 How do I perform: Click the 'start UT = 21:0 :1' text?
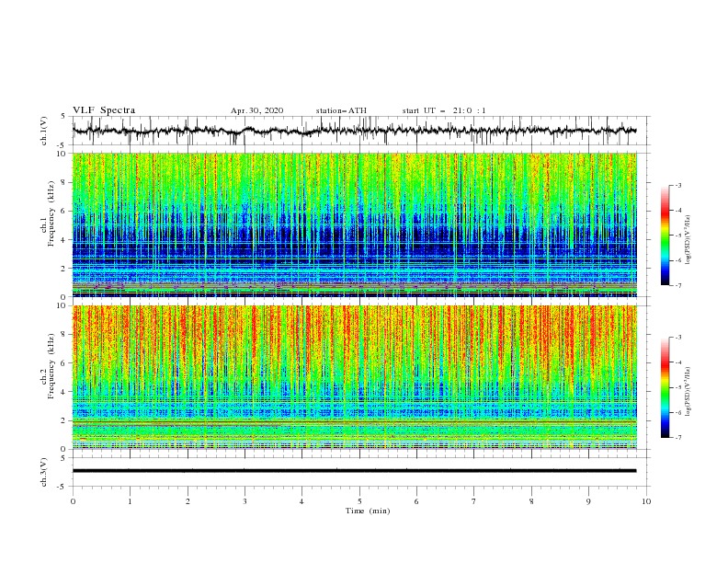(x=444, y=110)
